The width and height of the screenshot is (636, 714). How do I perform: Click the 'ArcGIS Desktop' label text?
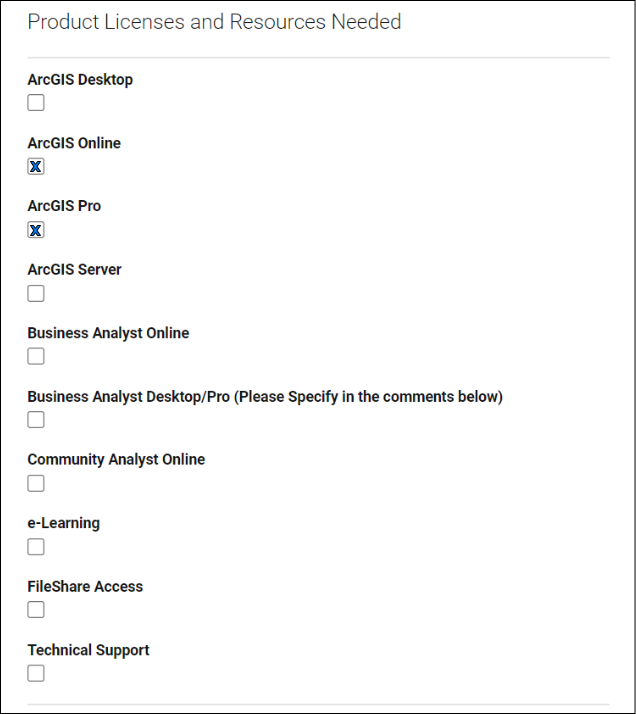tap(80, 80)
